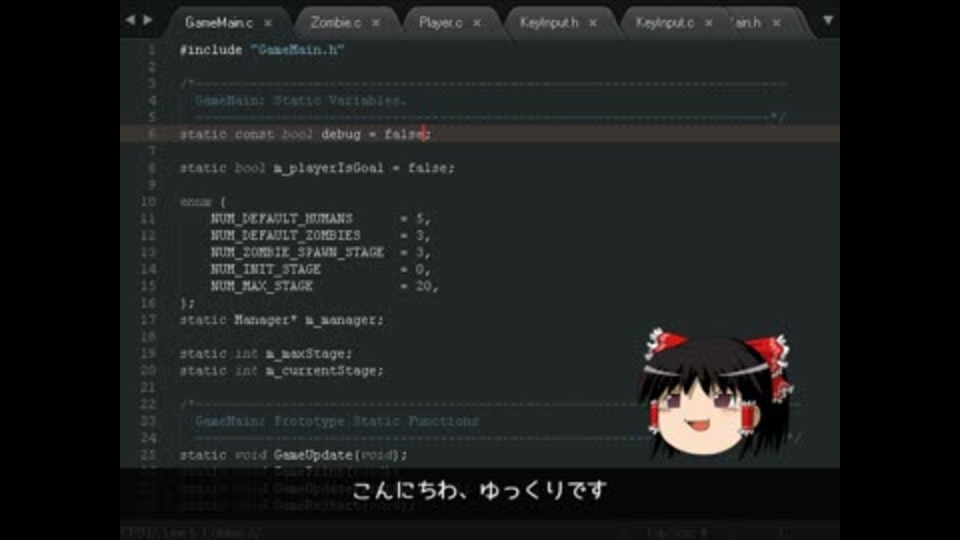This screenshot has width=960, height=540.
Task: Click the m_currentStage declaration
Action: click(282, 371)
